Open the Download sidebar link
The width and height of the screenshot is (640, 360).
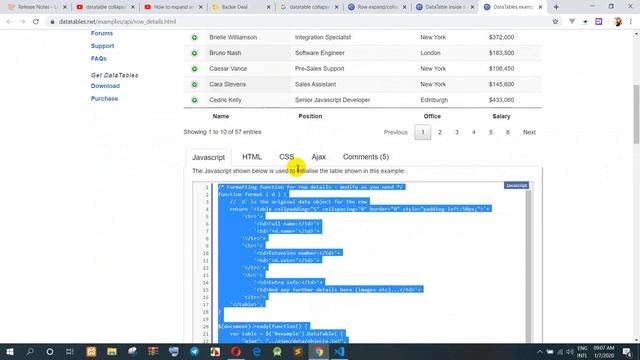point(105,86)
